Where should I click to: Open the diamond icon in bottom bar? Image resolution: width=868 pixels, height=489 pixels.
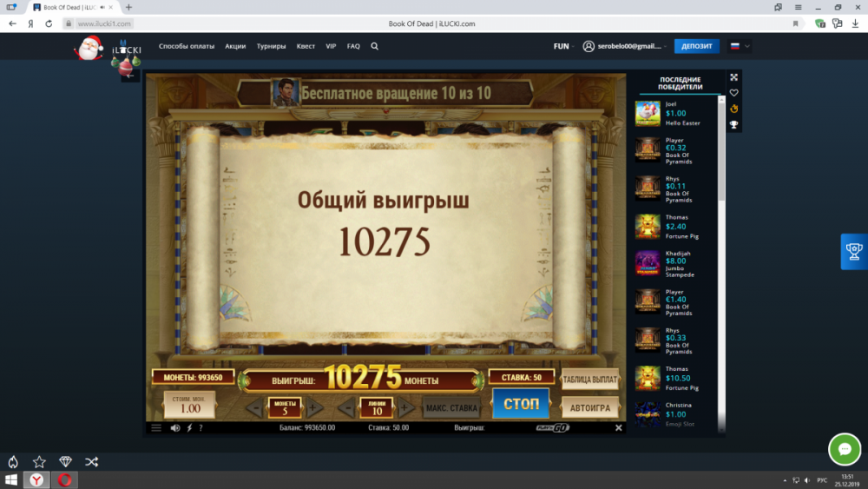(x=65, y=461)
